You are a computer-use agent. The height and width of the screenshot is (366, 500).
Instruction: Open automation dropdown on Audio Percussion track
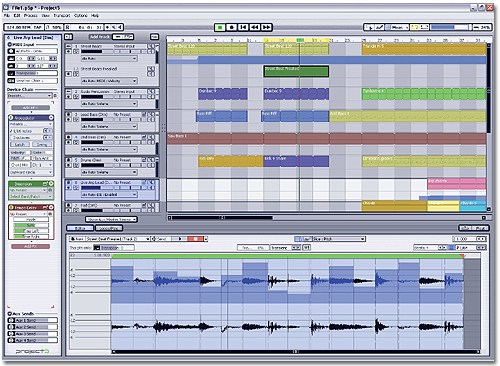click(109, 104)
